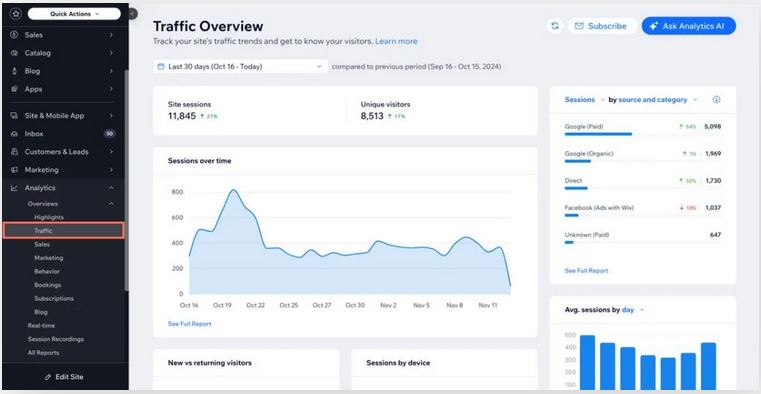The image size is (761, 394).
Task: Open Real-time analytics
Action: tap(41, 326)
